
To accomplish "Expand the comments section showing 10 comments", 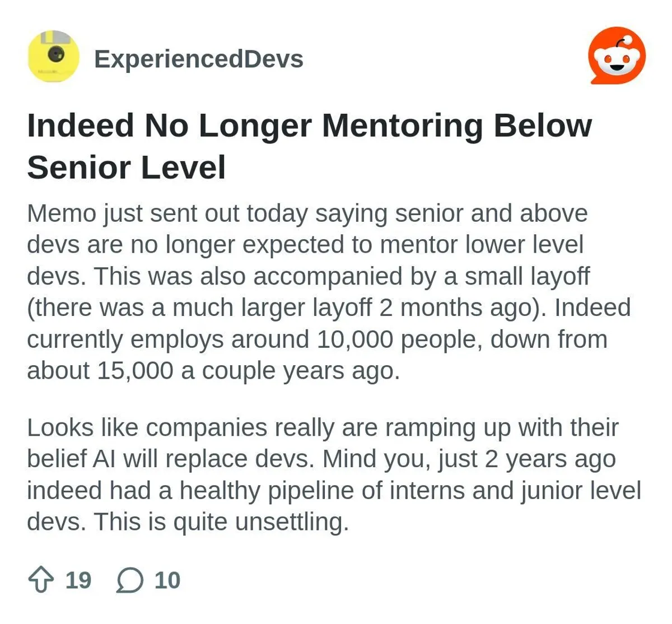I will (130, 581).
